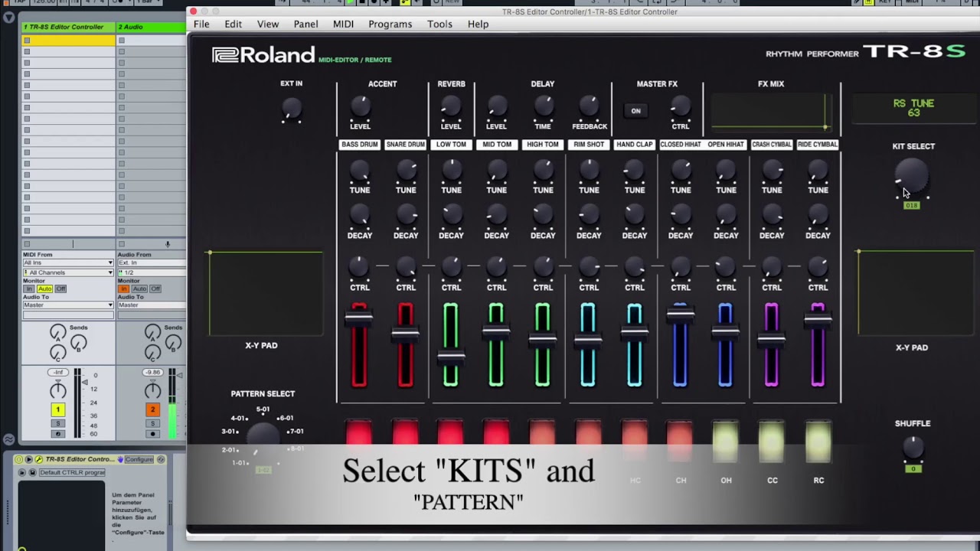Toggle the Master FX ON button
The height and width of the screenshot is (551, 980).
635,111
